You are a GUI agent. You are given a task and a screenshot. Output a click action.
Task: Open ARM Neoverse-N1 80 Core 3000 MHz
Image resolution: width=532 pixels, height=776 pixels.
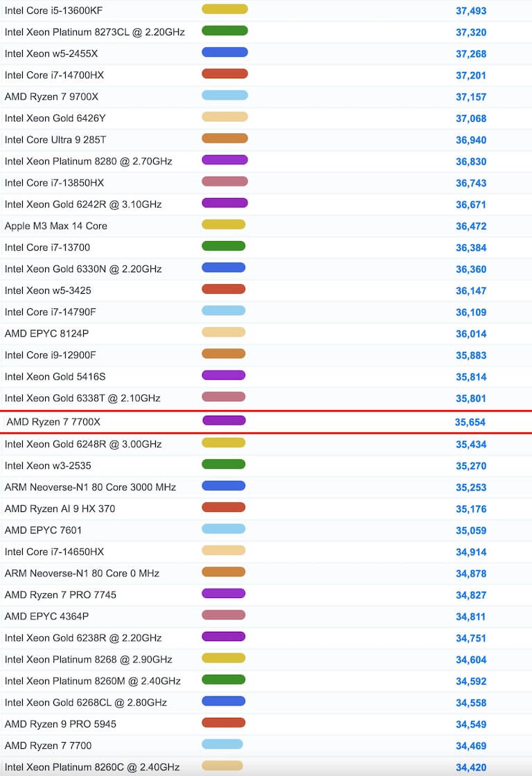[x=90, y=487]
